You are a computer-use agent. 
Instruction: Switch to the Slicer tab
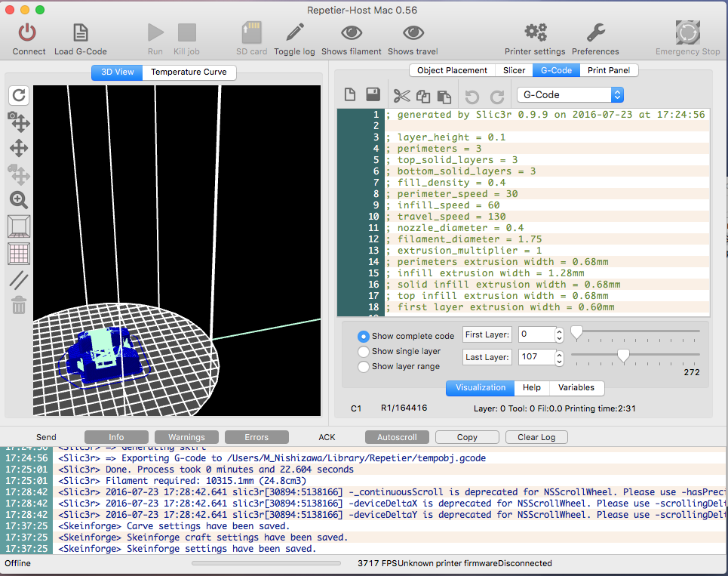click(514, 70)
